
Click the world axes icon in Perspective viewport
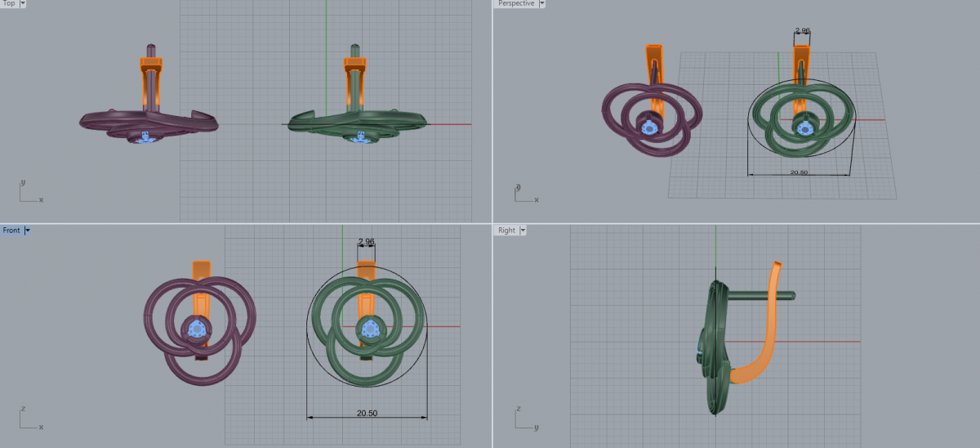523,193
